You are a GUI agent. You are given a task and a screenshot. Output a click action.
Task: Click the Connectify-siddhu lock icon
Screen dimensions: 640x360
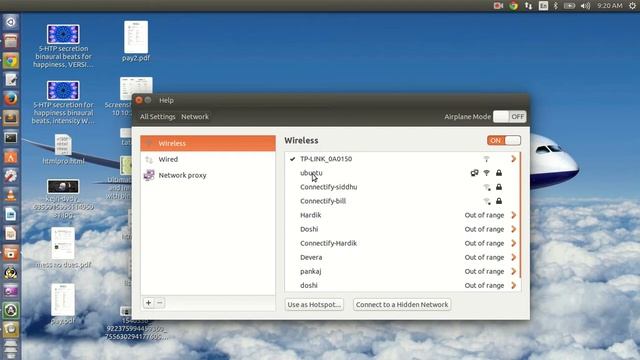(499, 187)
